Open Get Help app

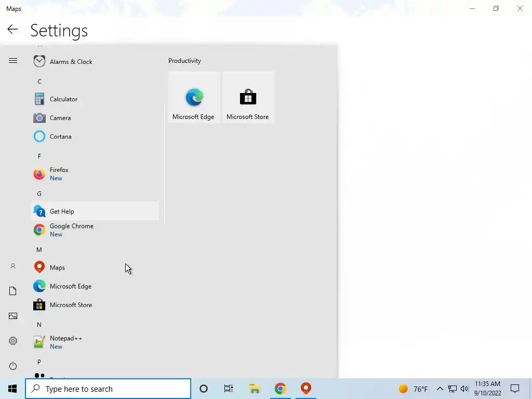click(95, 211)
